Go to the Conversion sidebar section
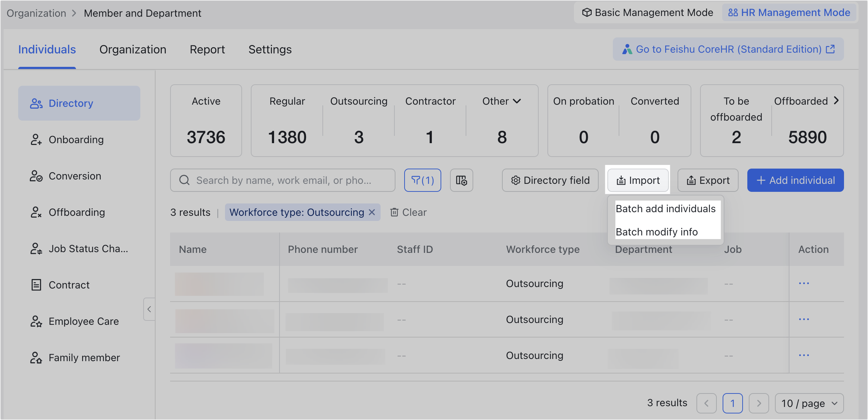The height and width of the screenshot is (420, 868). 79,176
